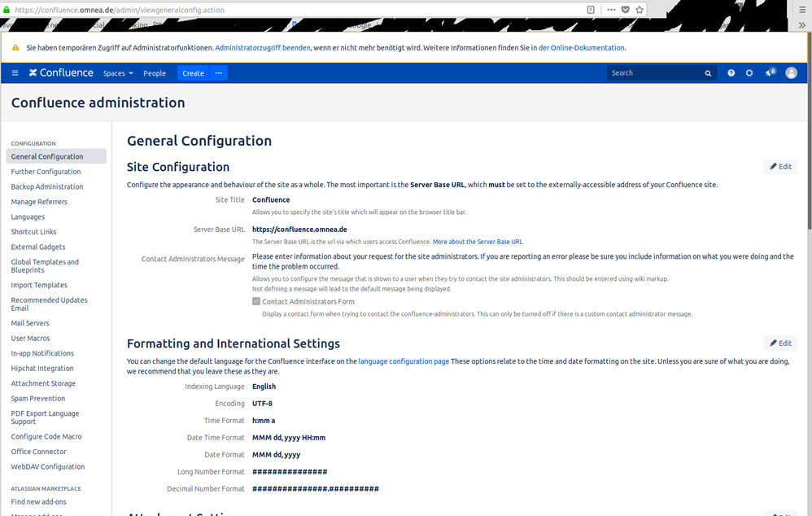Open Spam Prevention
Image resolution: width=812 pixels, height=516 pixels.
coord(37,398)
